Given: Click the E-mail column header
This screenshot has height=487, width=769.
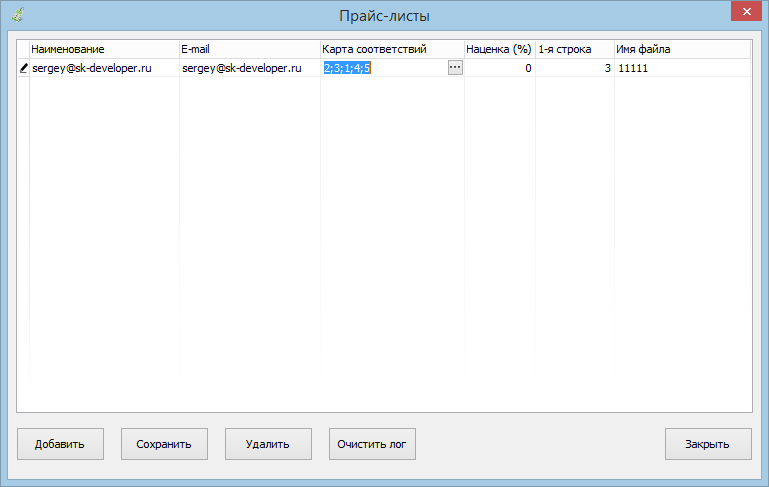Looking at the screenshot, I should [x=250, y=49].
